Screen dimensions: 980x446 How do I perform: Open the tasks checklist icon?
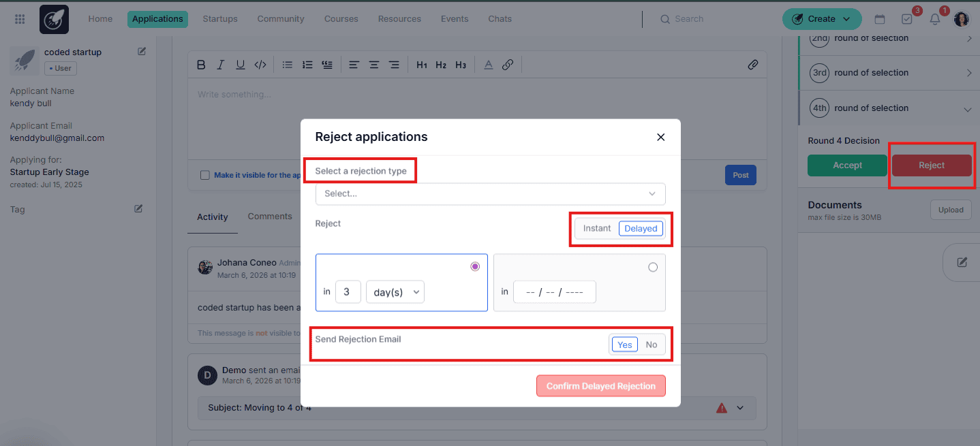pos(906,19)
